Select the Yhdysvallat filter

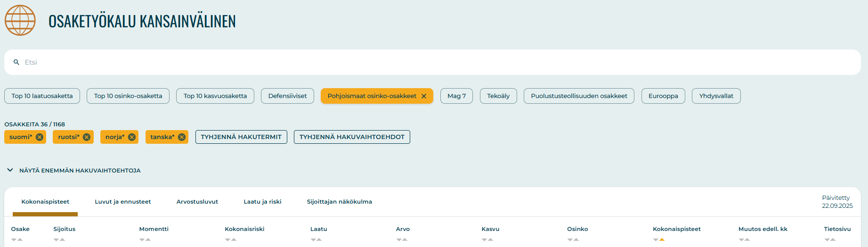click(716, 96)
